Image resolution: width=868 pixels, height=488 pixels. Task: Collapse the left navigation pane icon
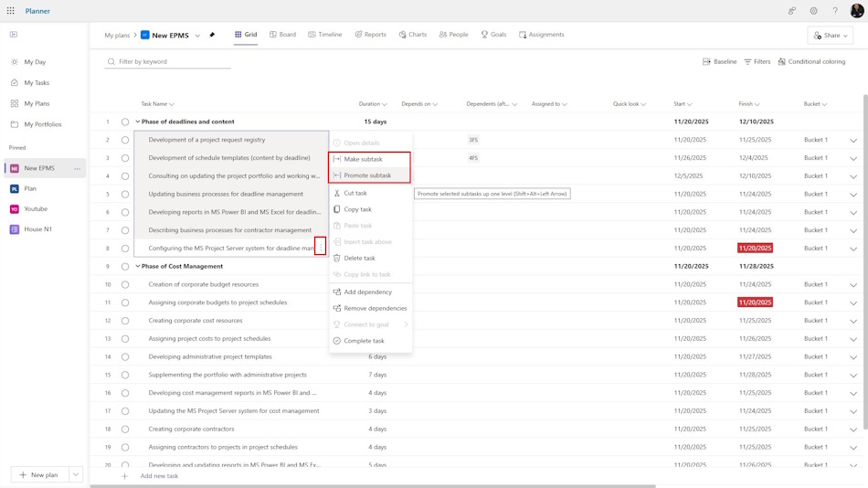[14, 35]
